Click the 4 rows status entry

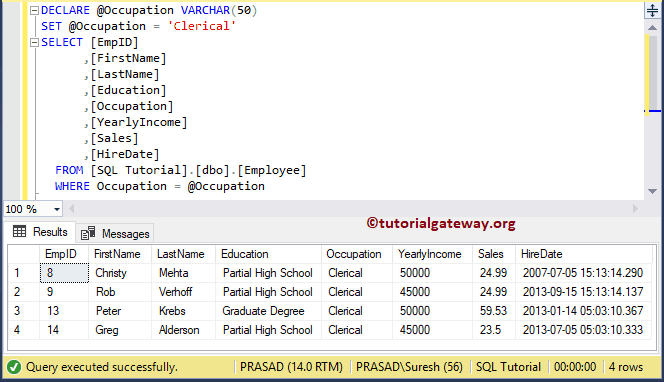pyautogui.click(x=626, y=367)
